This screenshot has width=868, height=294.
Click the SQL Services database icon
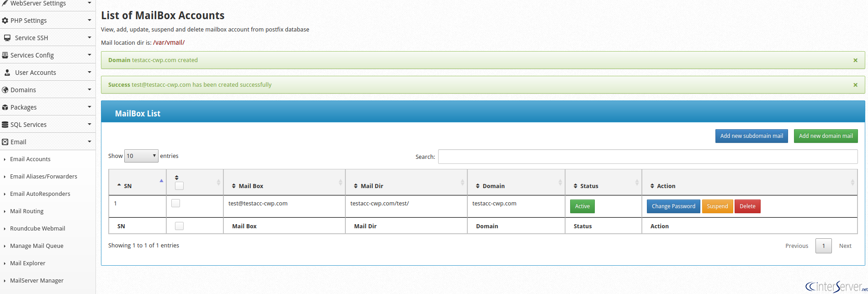pos(5,125)
